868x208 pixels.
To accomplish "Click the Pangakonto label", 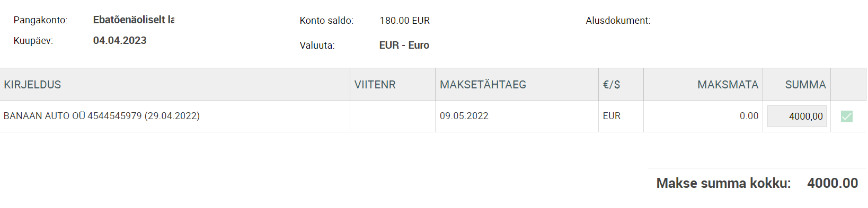I will [x=41, y=20].
